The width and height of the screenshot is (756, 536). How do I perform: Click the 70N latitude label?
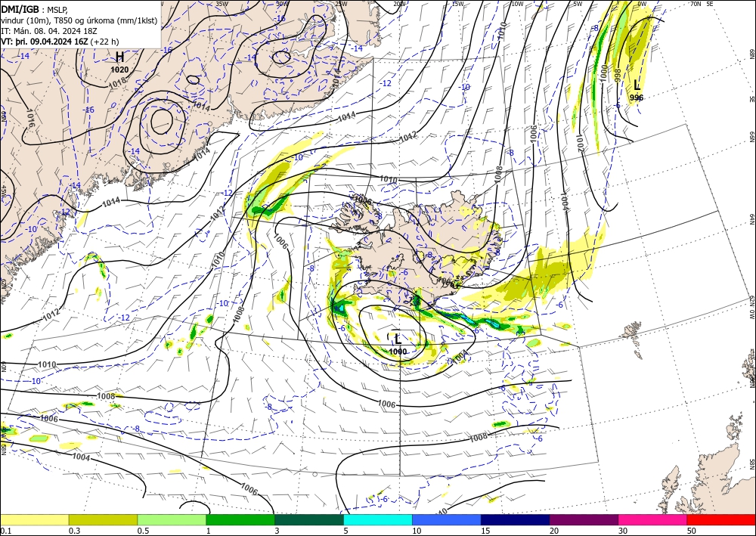pyautogui.click(x=695, y=4)
